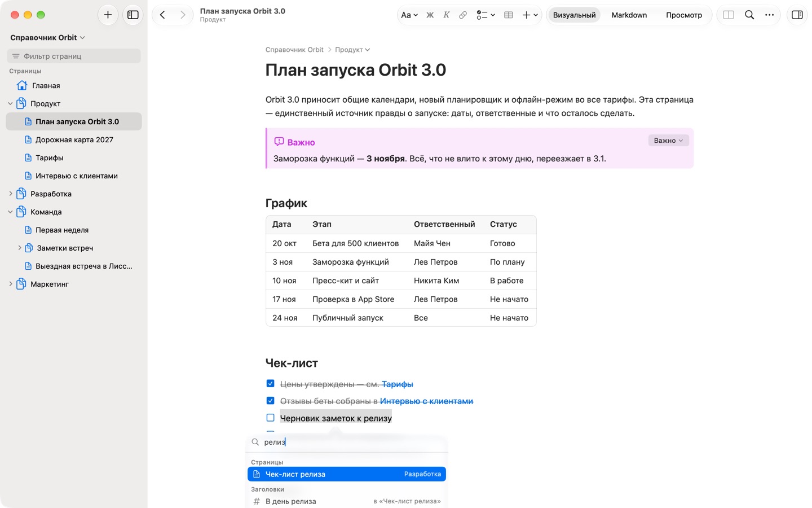Image resolution: width=812 pixels, height=508 pixels.
Task: Open split view with the columns icon
Action: click(729, 15)
